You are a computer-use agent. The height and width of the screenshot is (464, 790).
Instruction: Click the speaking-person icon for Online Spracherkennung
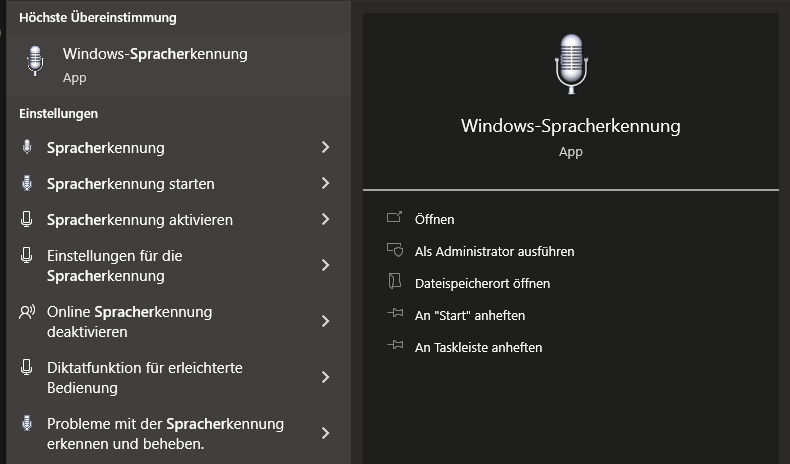pyautogui.click(x=27, y=312)
